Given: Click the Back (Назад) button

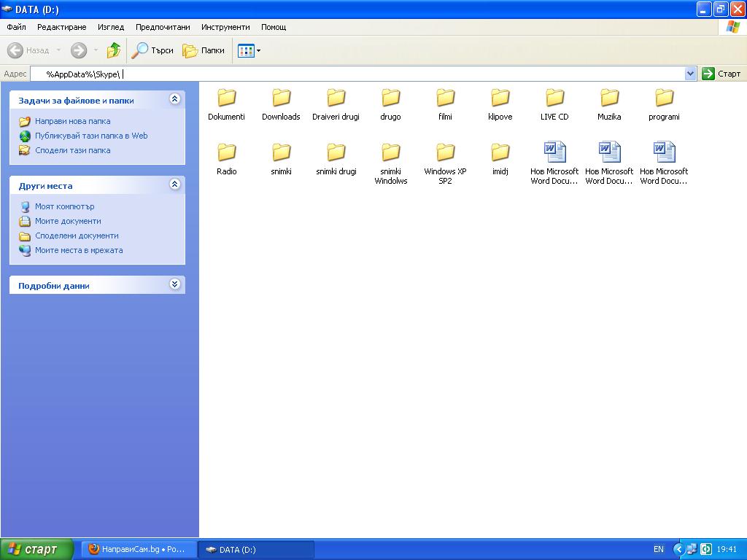Looking at the screenshot, I should coord(28,50).
